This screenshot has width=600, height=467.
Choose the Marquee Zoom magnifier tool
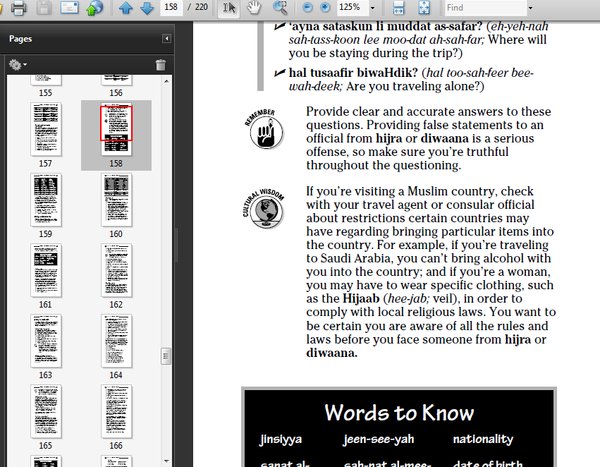coord(280,8)
